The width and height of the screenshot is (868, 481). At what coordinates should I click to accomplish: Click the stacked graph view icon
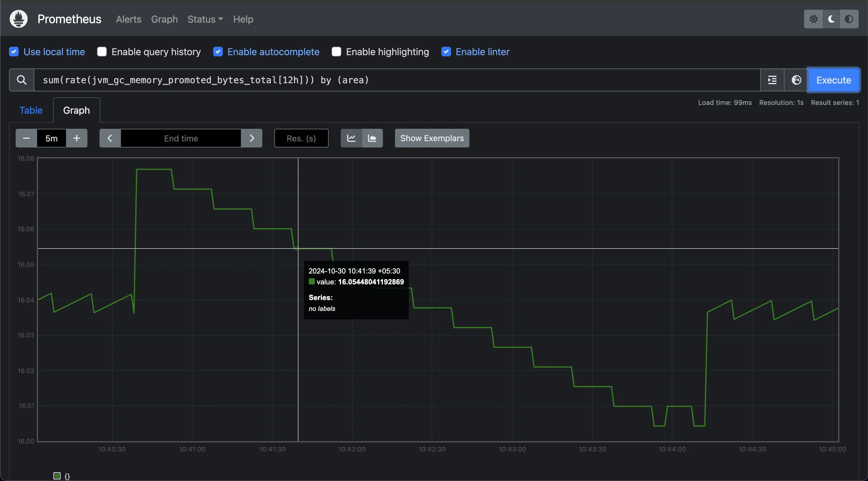pos(372,138)
